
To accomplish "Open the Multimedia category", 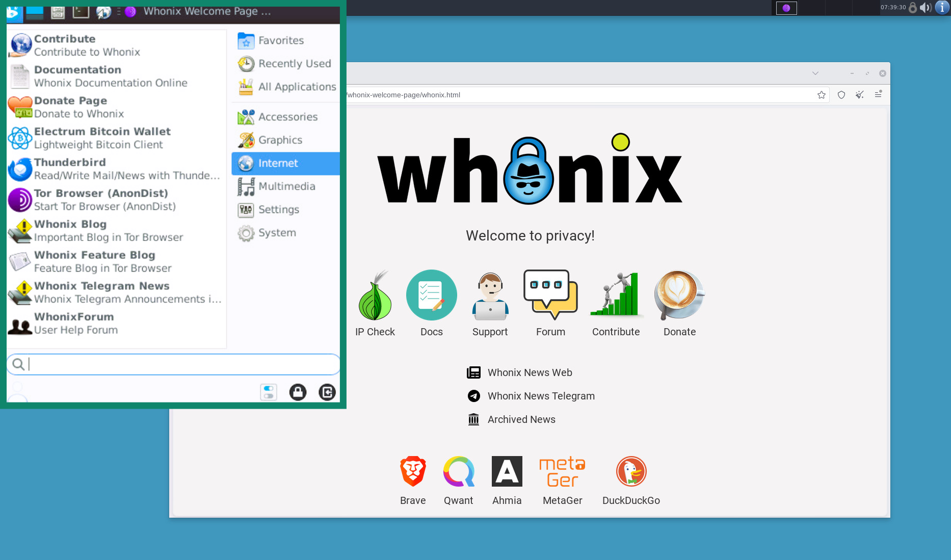I will (286, 186).
